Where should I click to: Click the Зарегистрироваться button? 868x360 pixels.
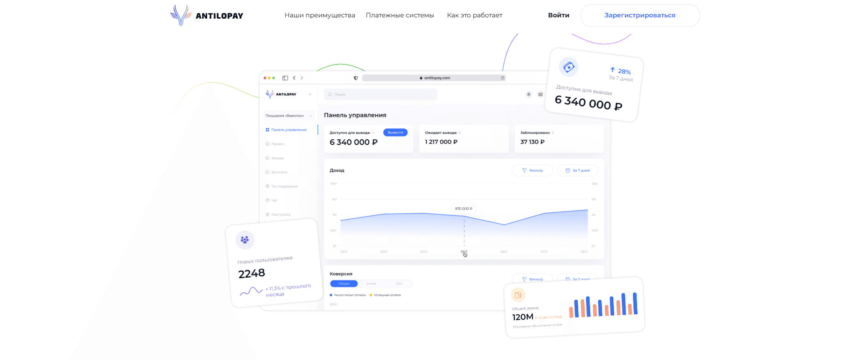(640, 16)
